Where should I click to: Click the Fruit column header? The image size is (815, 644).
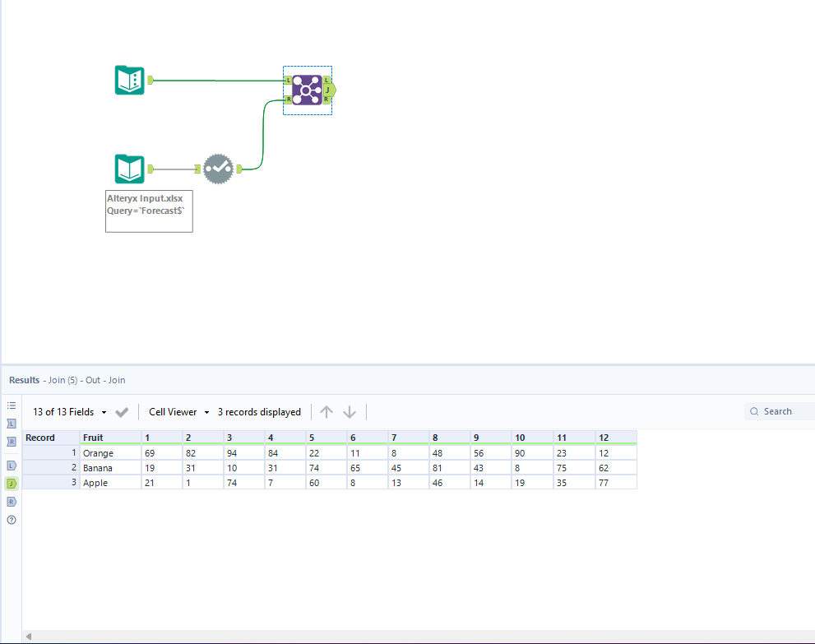point(110,438)
